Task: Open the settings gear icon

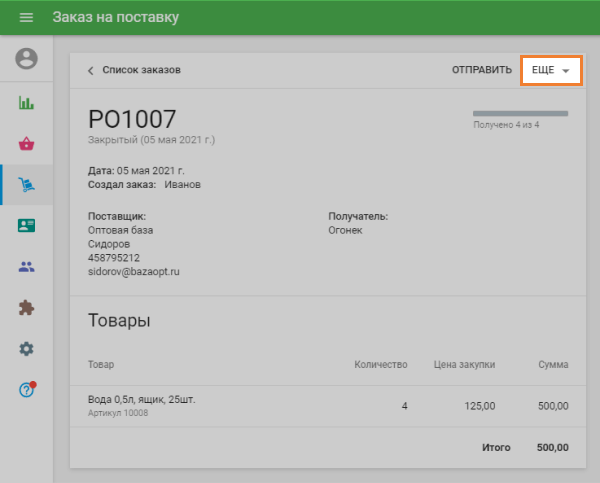Action: [26, 349]
